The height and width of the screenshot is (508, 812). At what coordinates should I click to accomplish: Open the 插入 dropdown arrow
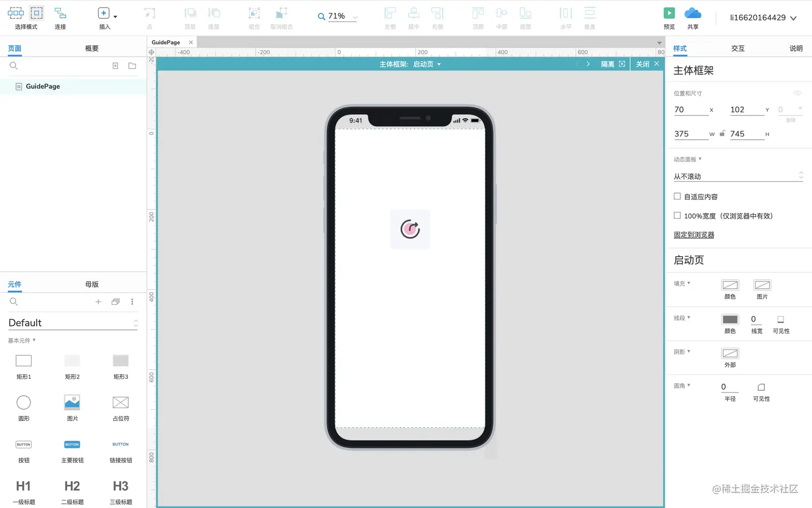pyautogui.click(x=115, y=17)
